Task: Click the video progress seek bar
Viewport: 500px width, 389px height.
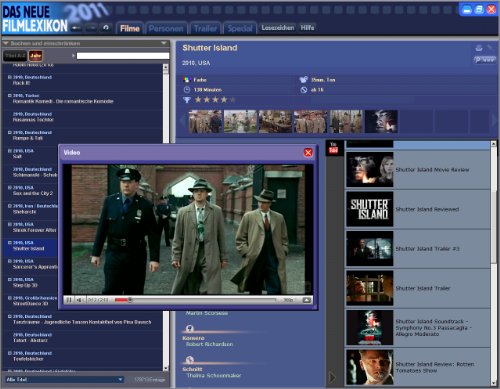Action: pos(195,300)
